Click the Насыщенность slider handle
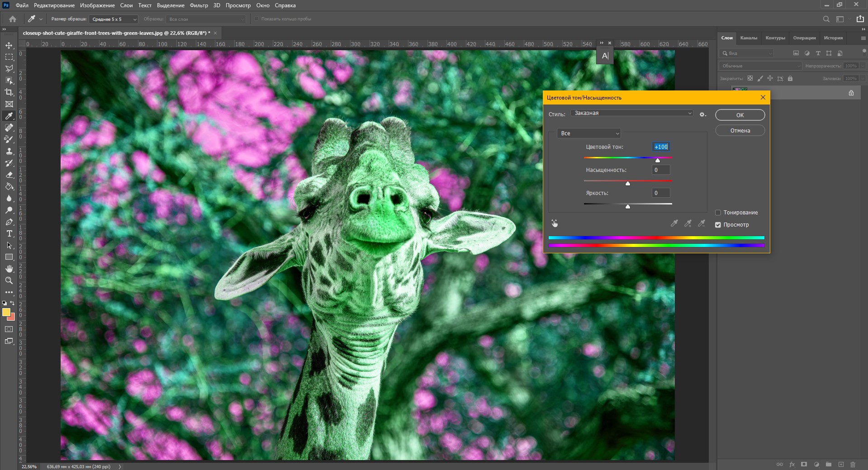This screenshot has height=470, width=868. 628,183
